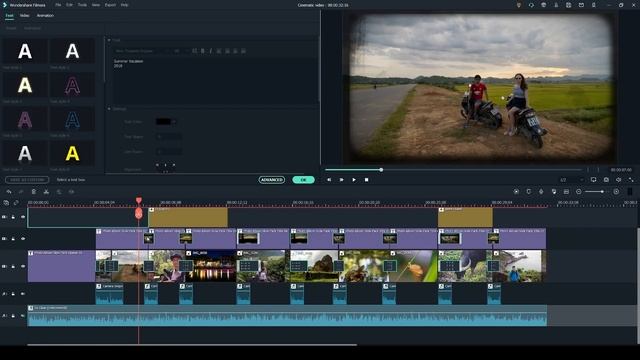
Task: Apply italic formatting to the title text
Action: point(211,51)
